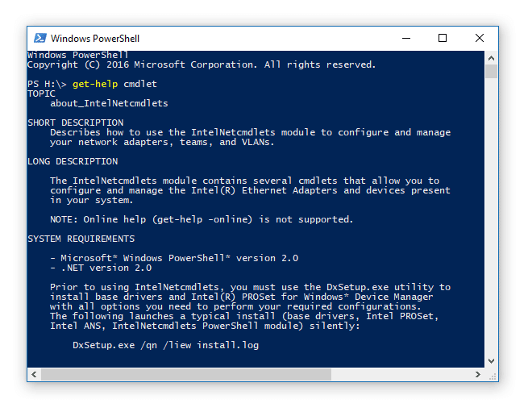Click the "DxSetup.exe /qn /liew install.log" line
Screen dimensions: 528x420
pyautogui.click(x=165, y=345)
